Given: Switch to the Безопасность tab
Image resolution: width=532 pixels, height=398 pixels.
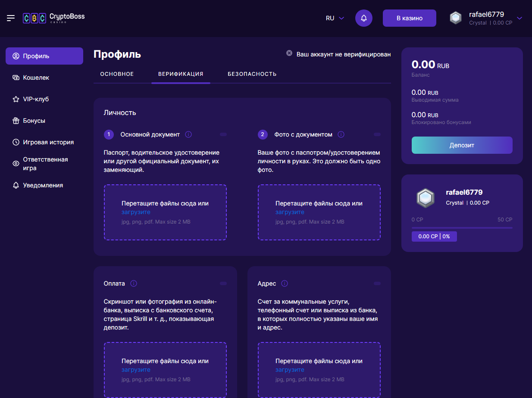Looking at the screenshot, I should (x=252, y=74).
